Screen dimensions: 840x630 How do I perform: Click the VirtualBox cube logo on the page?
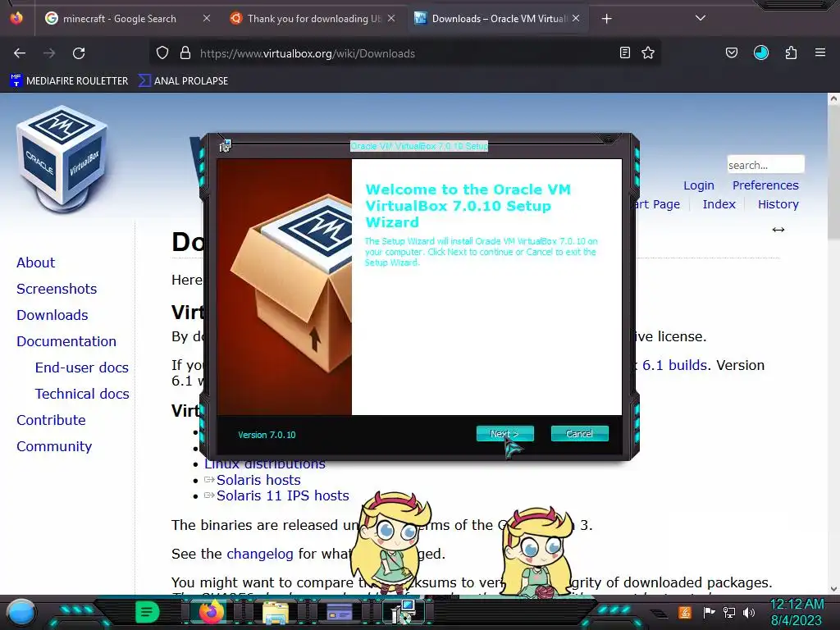click(x=62, y=158)
